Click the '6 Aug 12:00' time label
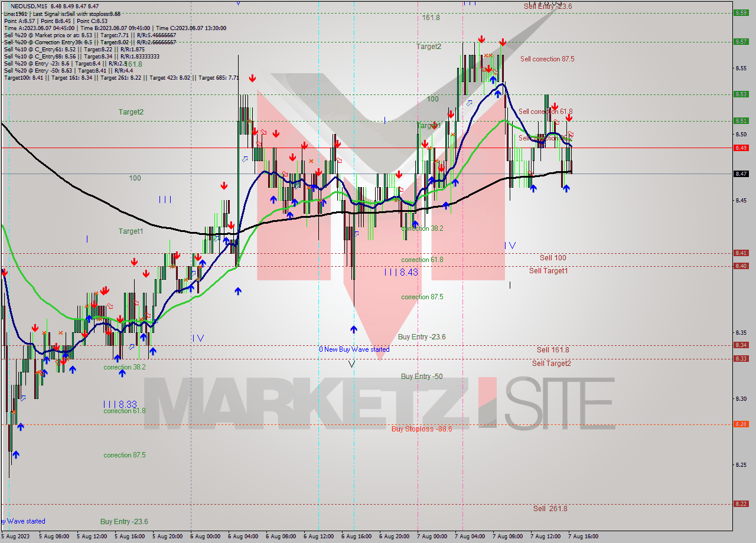The image size is (756, 543). (319, 537)
